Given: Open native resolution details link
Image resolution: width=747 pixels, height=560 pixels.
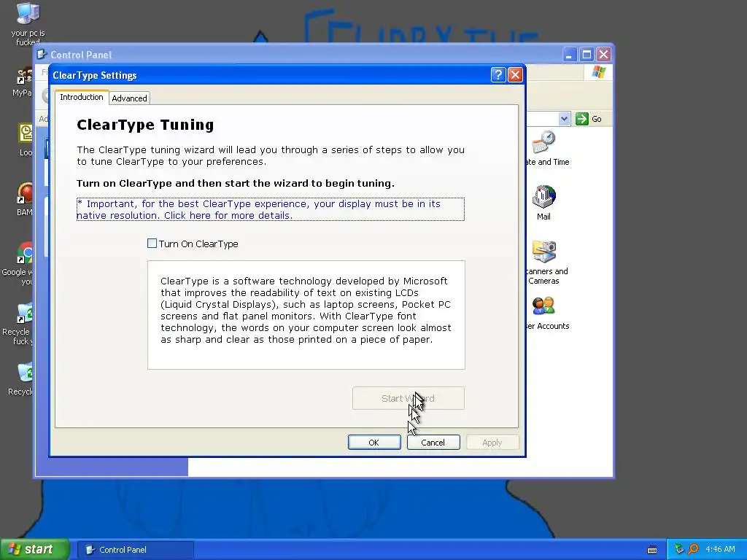Looking at the screenshot, I should click(x=270, y=209).
